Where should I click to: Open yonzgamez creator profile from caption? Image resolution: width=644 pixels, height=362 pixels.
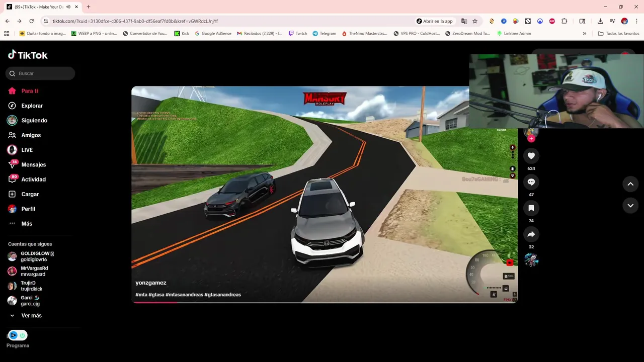pyautogui.click(x=151, y=283)
